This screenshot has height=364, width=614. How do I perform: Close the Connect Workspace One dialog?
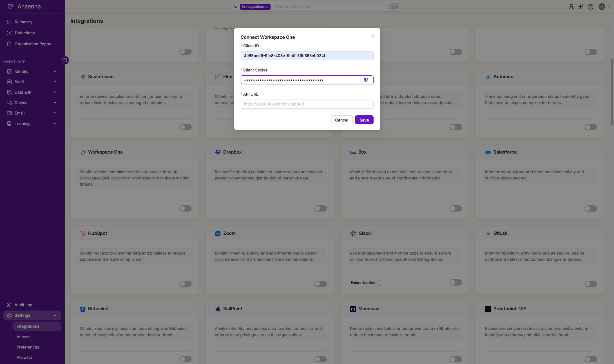[x=372, y=36]
